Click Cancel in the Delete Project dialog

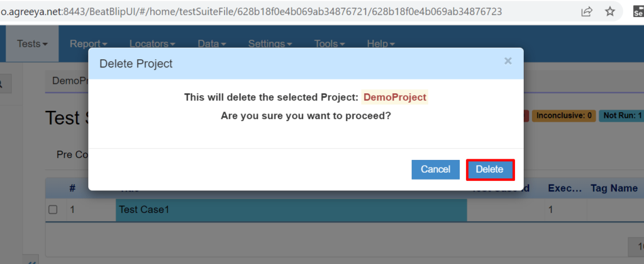(x=435, y=169)
